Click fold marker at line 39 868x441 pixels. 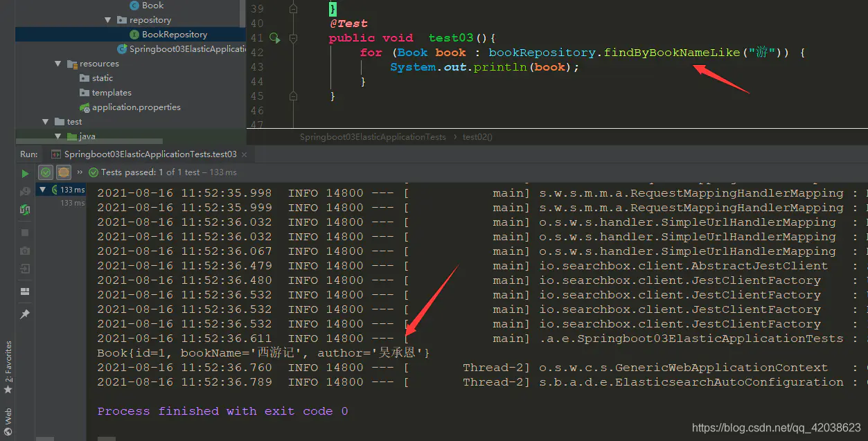pyautogui.click(x=293, y=9)
